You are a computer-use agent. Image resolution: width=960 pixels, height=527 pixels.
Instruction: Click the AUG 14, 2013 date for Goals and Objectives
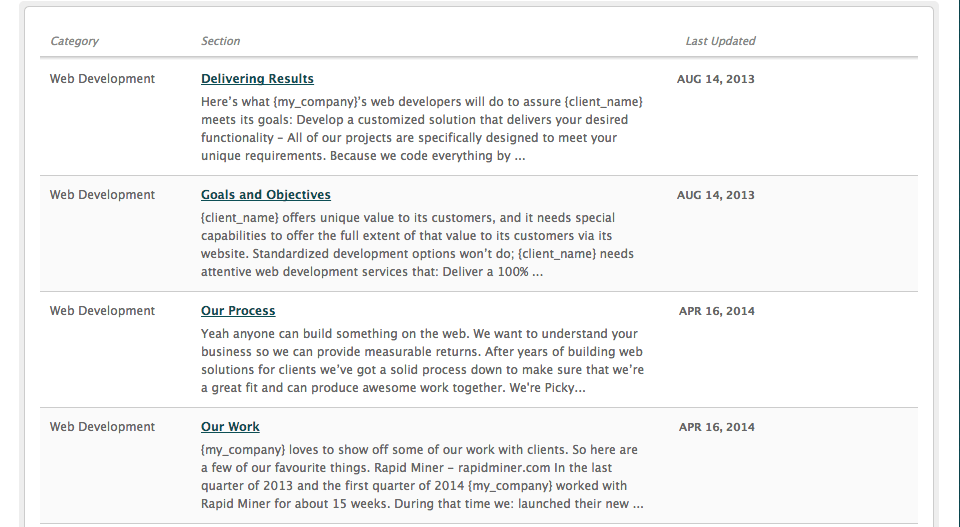coord(715,195)
